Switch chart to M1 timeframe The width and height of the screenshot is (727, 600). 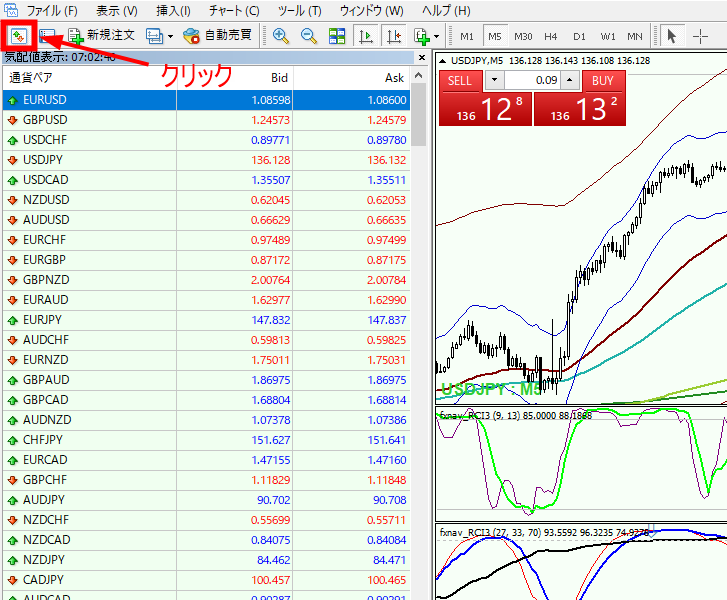pos(466,36)
